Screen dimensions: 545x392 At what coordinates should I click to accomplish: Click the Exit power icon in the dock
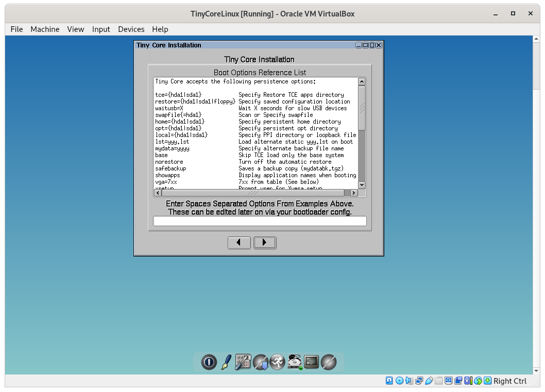[209, 362]
